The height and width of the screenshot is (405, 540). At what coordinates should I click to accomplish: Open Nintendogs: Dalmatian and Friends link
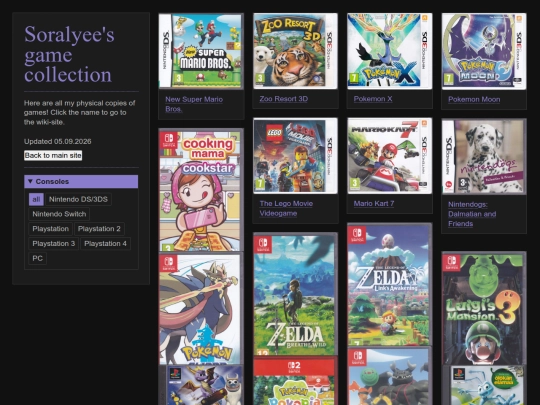point(472,214)
